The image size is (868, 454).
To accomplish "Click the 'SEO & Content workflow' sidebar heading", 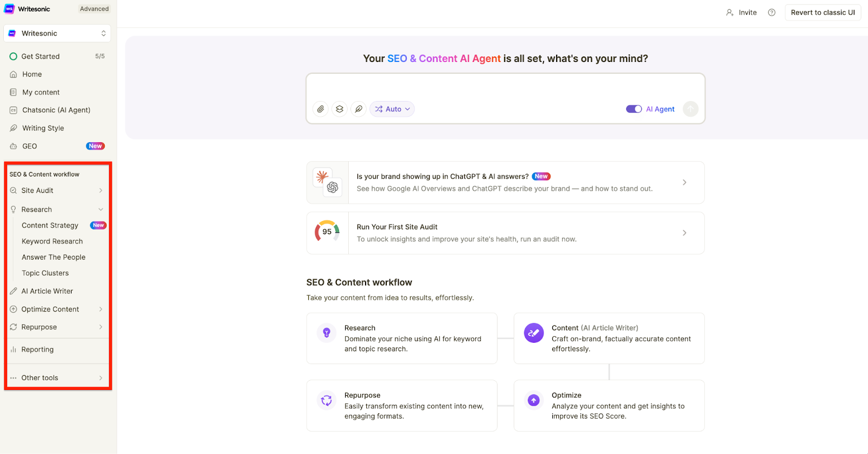I will pyautogui.click(x=44, y=174).
